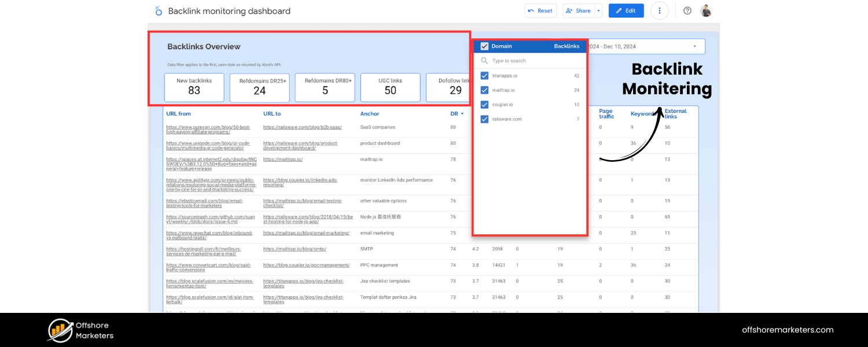Open the date range dropdown
Viewport: 868px width, 347px height.
[x=696, y=46]
